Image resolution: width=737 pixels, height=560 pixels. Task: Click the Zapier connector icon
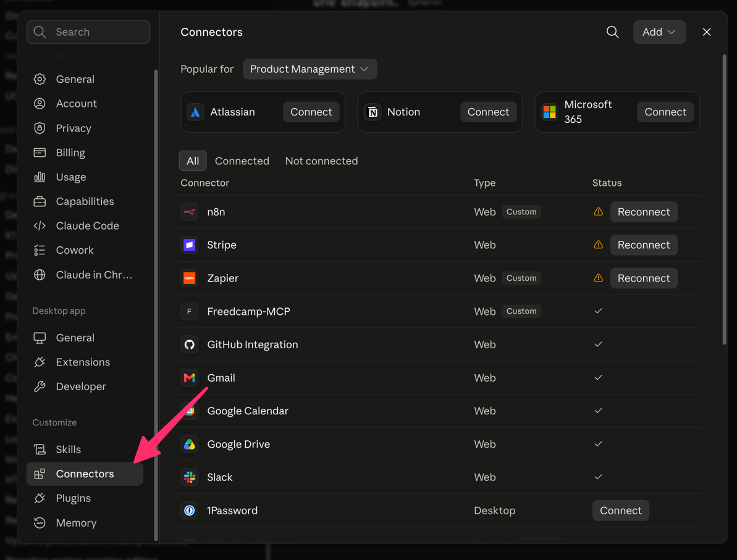click(190, 278)
